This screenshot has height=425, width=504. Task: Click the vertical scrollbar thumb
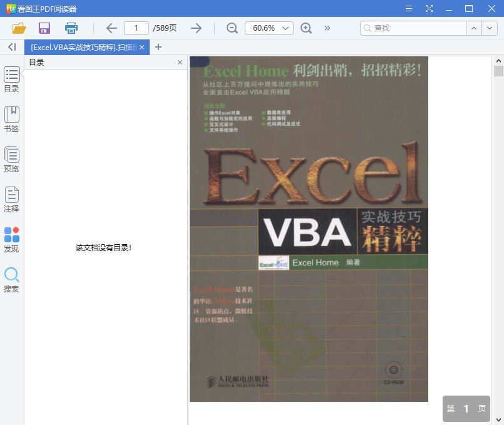(498, 71)
